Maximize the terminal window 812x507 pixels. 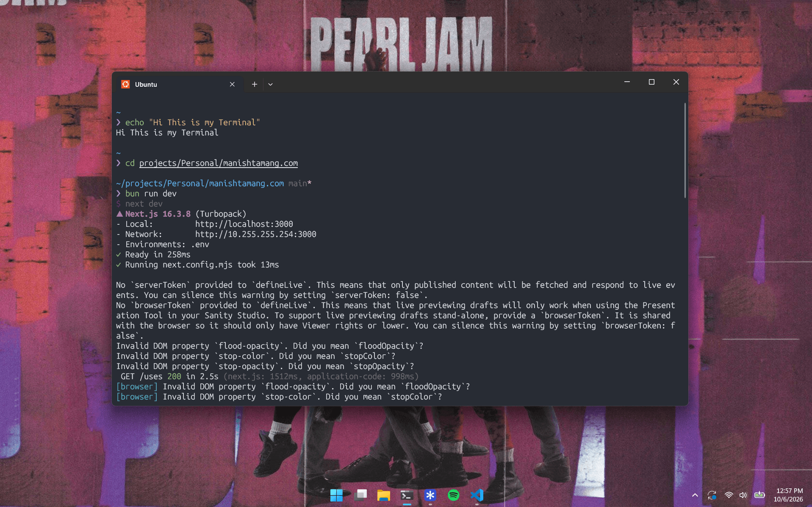(651, 82)
